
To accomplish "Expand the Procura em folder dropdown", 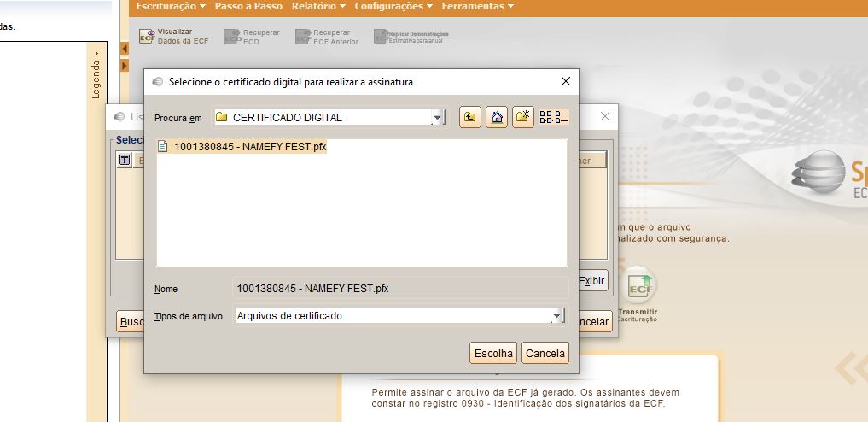I will 438,117.
